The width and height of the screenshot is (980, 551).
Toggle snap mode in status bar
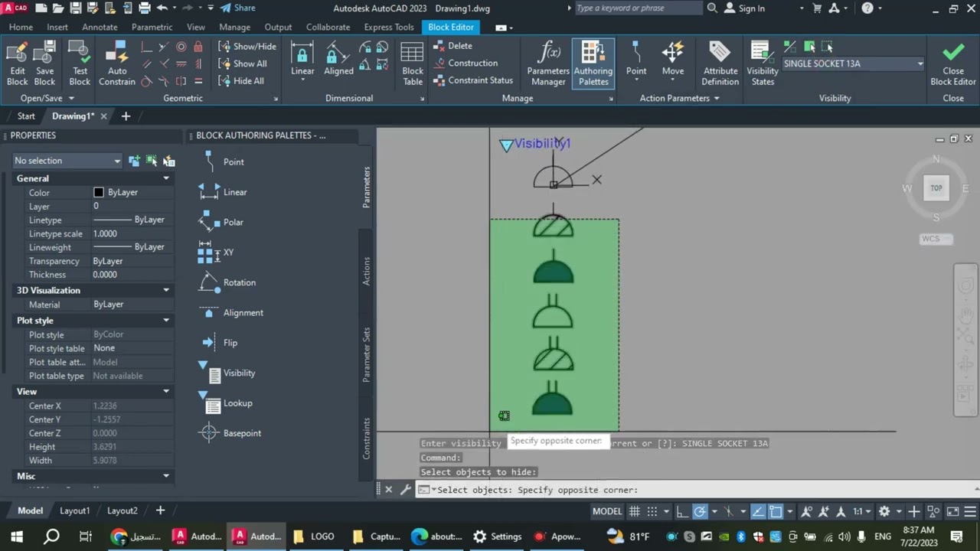tap(652, 511)
